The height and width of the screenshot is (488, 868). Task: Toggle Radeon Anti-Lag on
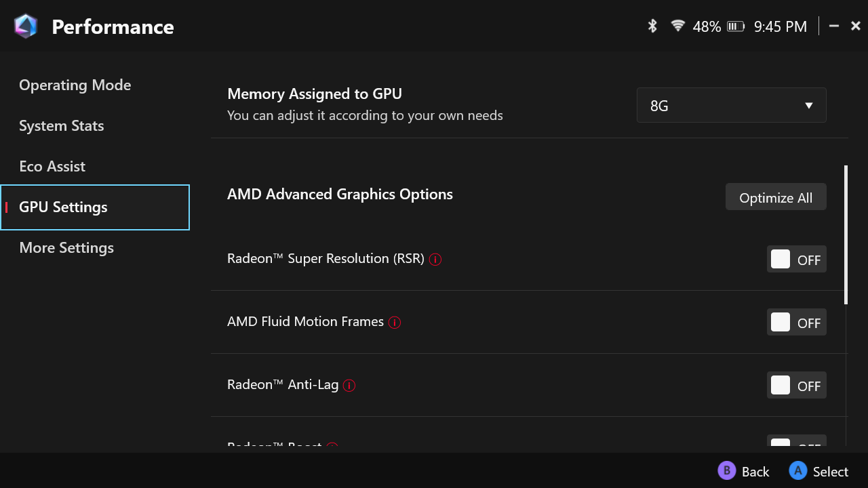796,386
